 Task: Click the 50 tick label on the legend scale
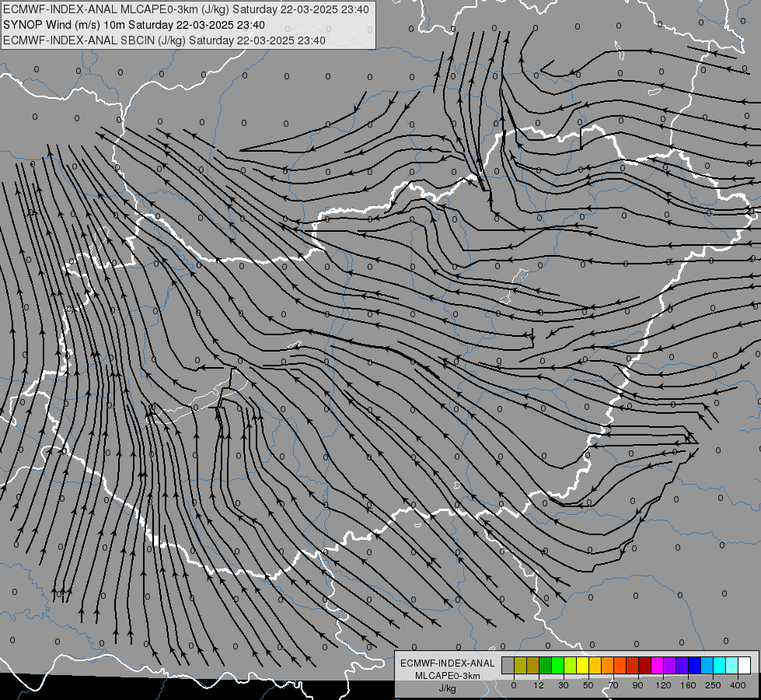coord(588,685)
